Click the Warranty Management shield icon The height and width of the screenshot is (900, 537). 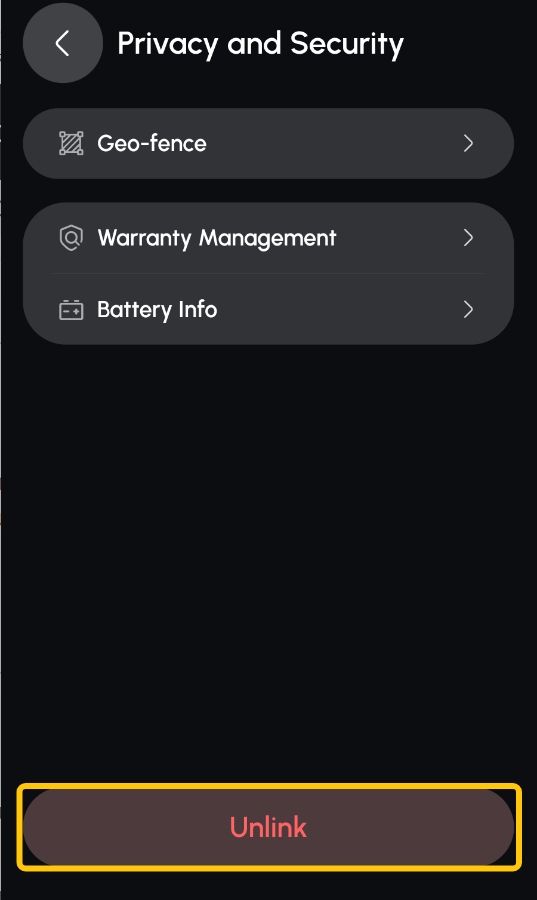(x=71, y=238)
